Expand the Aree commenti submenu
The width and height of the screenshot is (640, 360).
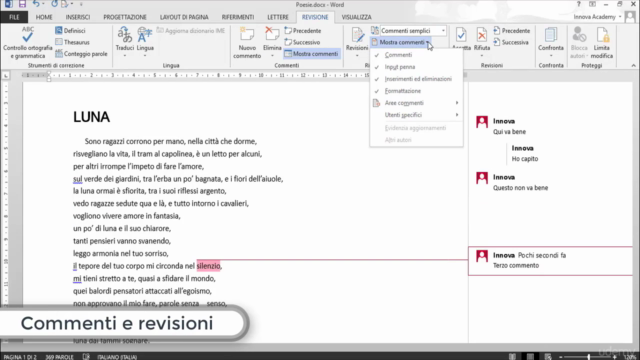tap(416, 103)
